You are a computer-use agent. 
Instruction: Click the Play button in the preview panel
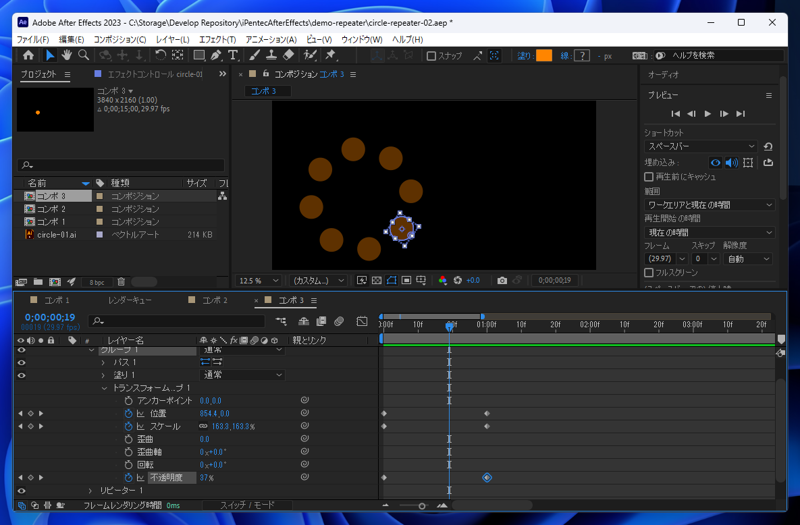[x=708, y=114]
